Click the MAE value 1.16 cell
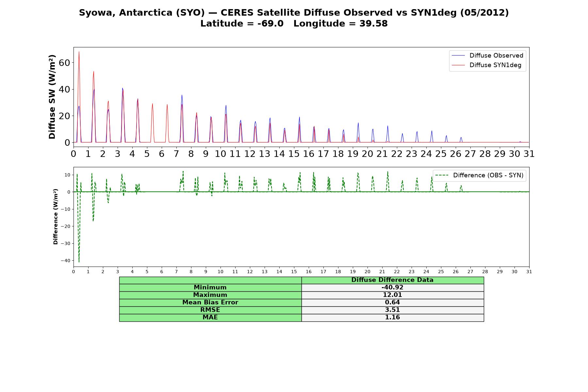588x392 pixels. click(392, 318)
